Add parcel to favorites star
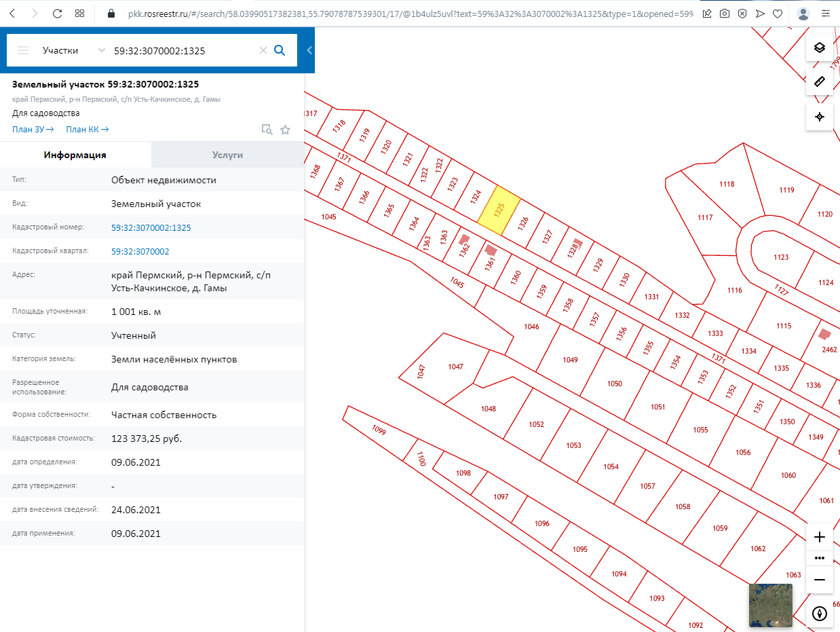Image resolution: width=840 pixels, height=632 pixels. 285,130
